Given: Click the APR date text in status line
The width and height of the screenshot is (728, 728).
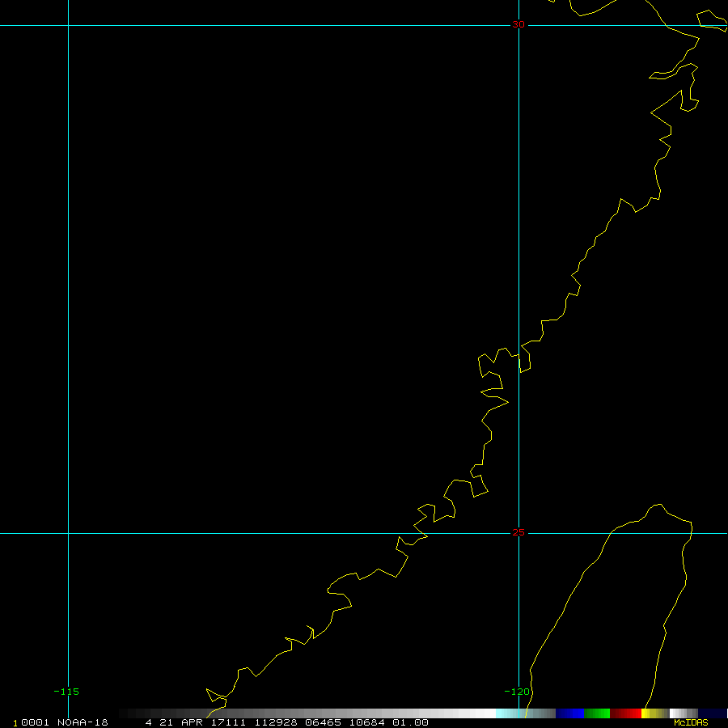Looking at the screenshot, I should pos(192,722).
